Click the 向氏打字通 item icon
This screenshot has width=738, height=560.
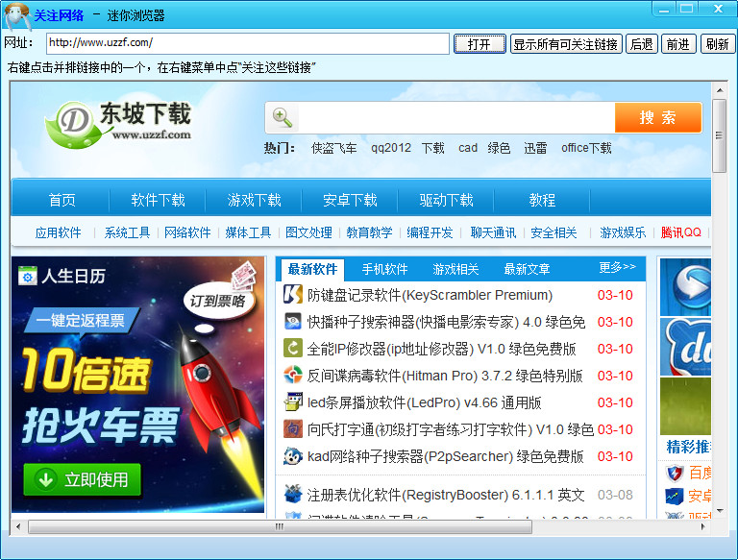click(293, 428)
